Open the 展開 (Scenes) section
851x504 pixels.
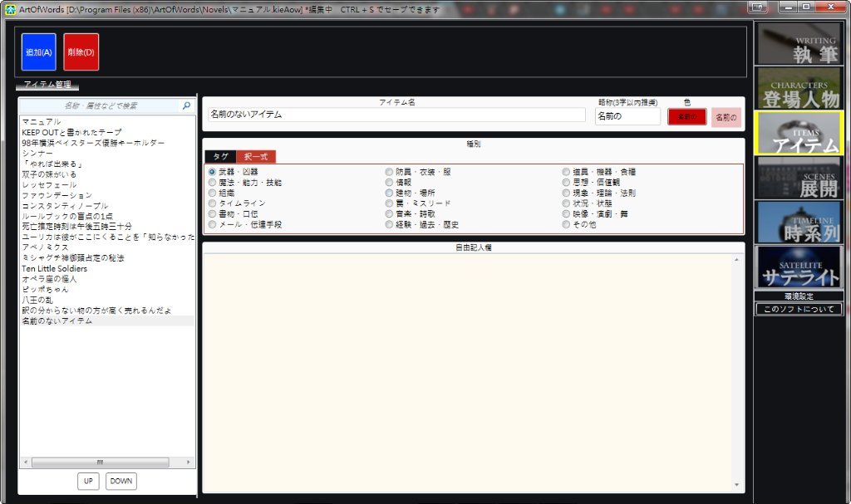799,178
